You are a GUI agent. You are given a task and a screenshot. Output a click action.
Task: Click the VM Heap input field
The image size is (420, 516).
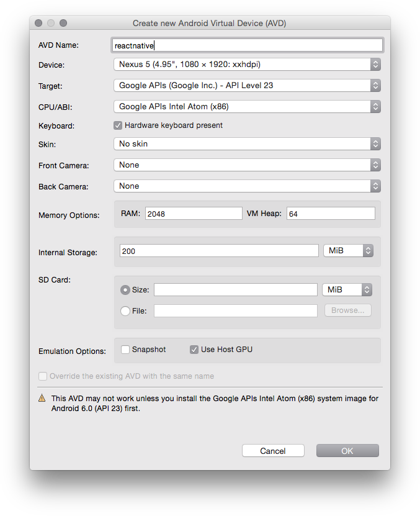pyautogui.click(x=331, y=214)
